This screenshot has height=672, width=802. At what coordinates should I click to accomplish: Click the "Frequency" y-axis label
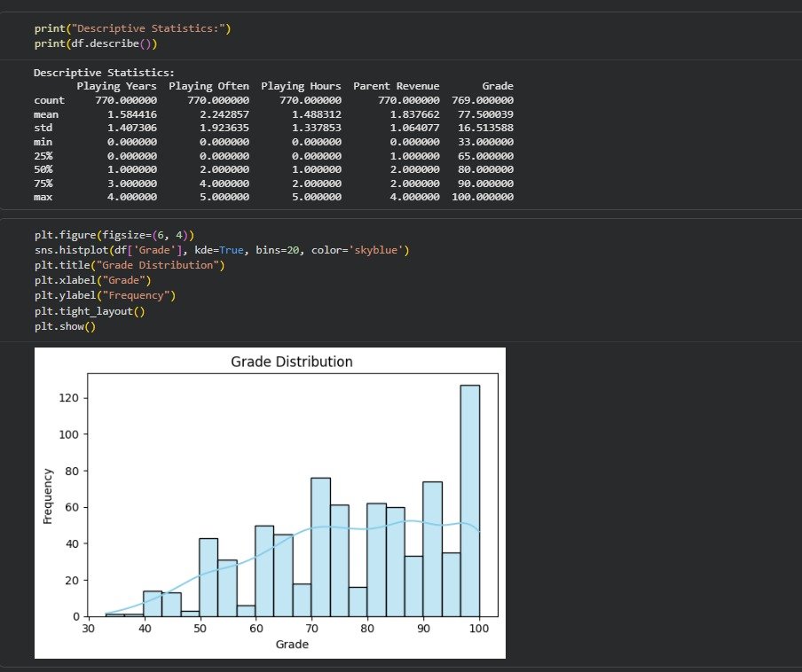click(48, 496)
